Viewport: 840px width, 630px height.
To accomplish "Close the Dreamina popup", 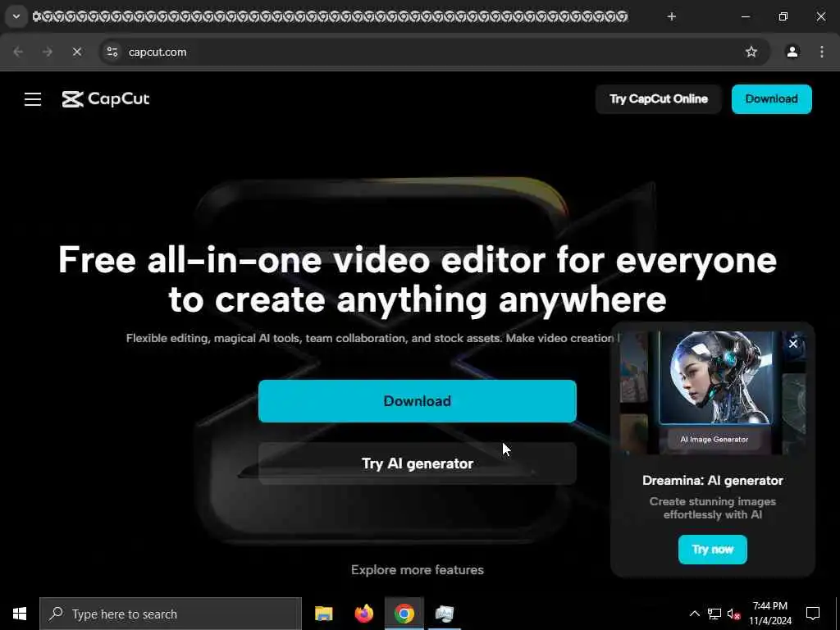I will coord(793,344).
